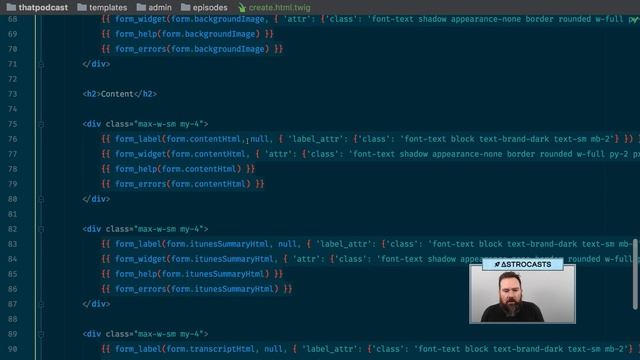Click form_widget(form.backgroundImage on line 68

pos(190,19)
